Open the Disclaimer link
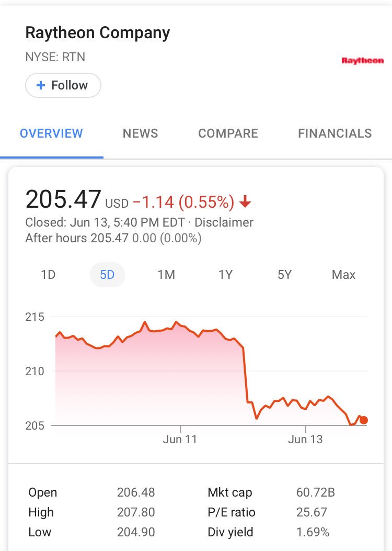Screen dimensions: 392x551 (x=224, y=222)
